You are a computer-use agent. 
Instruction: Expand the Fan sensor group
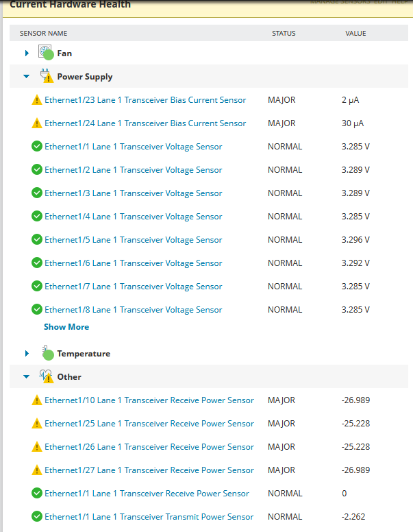(x=27, y=53)
